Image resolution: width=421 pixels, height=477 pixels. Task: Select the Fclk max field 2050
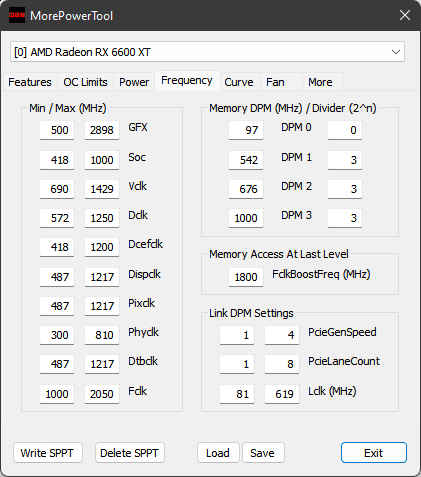(x=102, y=394)
